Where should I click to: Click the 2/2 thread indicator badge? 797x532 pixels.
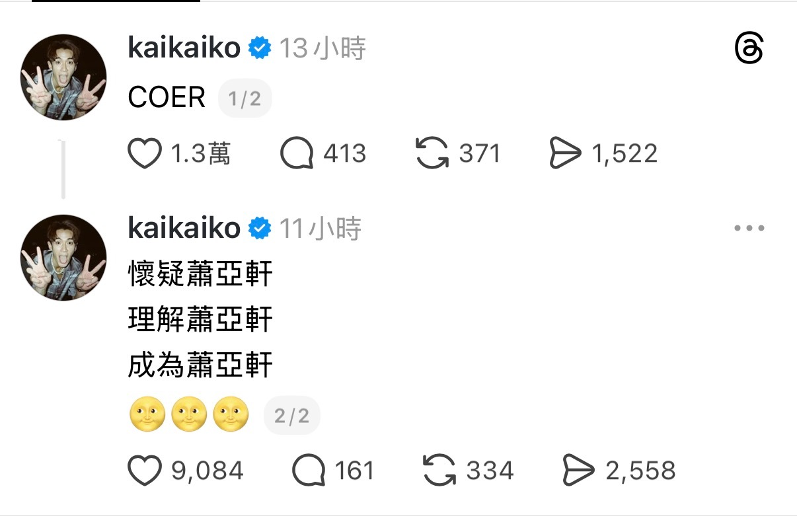[x=291, y=416]
